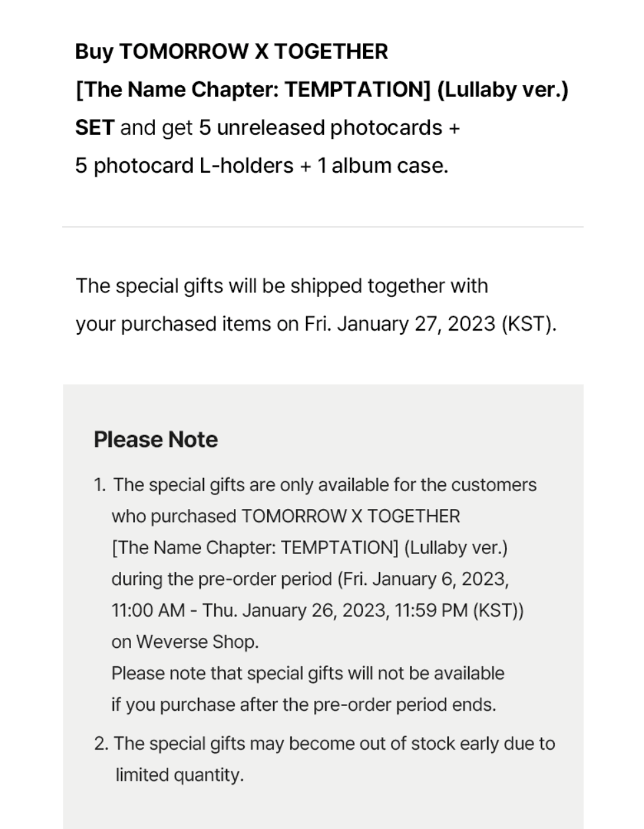Screen dimensions: 644x829
Task: Click the "Buy TOMORROW X TOGETHER" heading line
Action: pos(231,52)
